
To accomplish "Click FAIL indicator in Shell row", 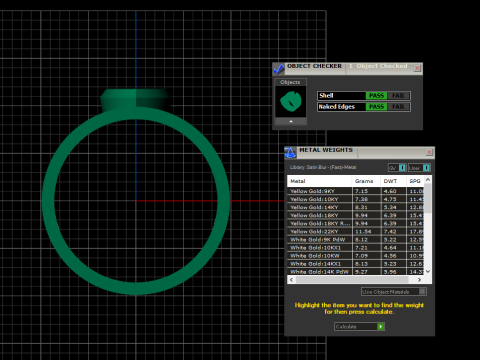I will (398, 96).
